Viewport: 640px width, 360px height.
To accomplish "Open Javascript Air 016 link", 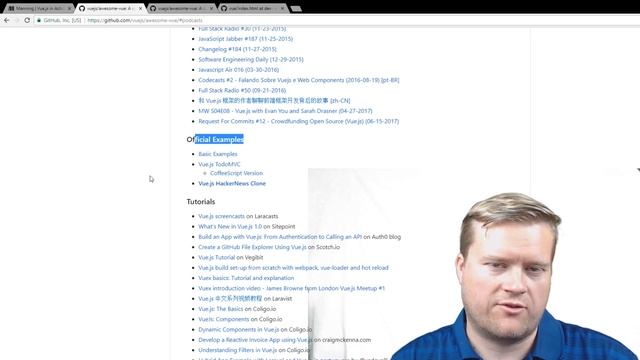I will (238, 70).
